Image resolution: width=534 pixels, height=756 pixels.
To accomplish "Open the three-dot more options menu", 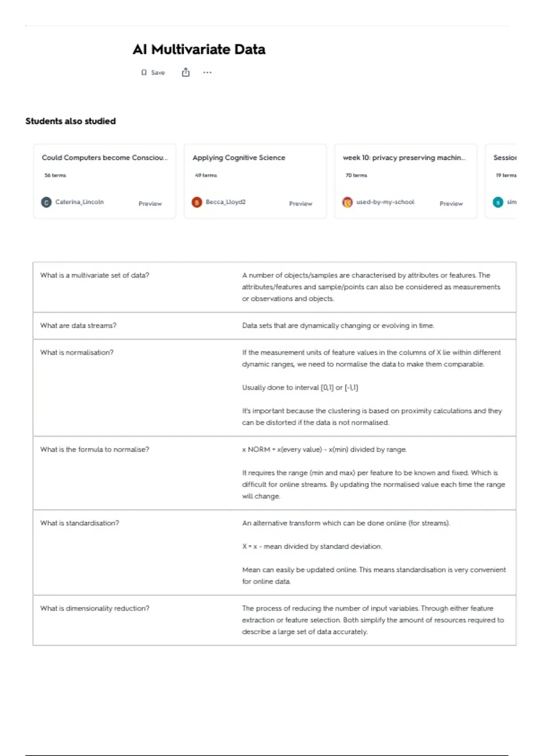I will (x=207, y=72).
